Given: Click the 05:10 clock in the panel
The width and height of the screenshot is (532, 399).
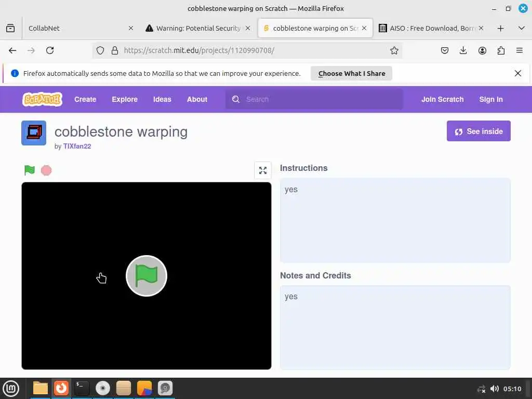Looking at the screenshot, I should pyautogui.click(x=512, y=389).
